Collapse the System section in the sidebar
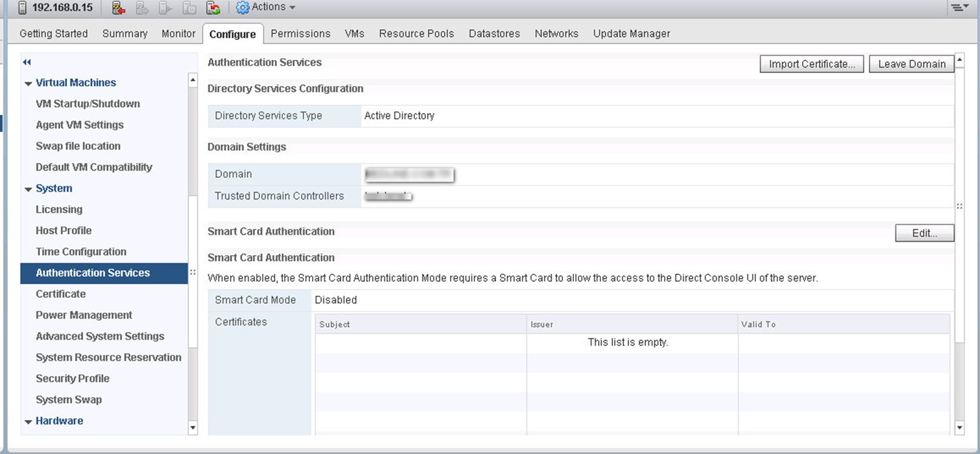980x454 pixels. click(x=28, y=189)
